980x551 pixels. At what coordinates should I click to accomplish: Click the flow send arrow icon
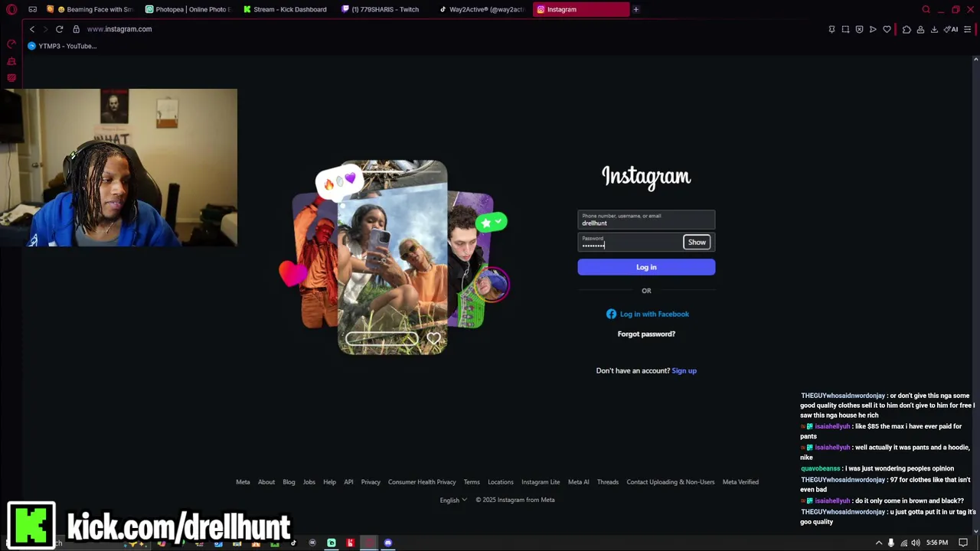(x=873, y=29)
